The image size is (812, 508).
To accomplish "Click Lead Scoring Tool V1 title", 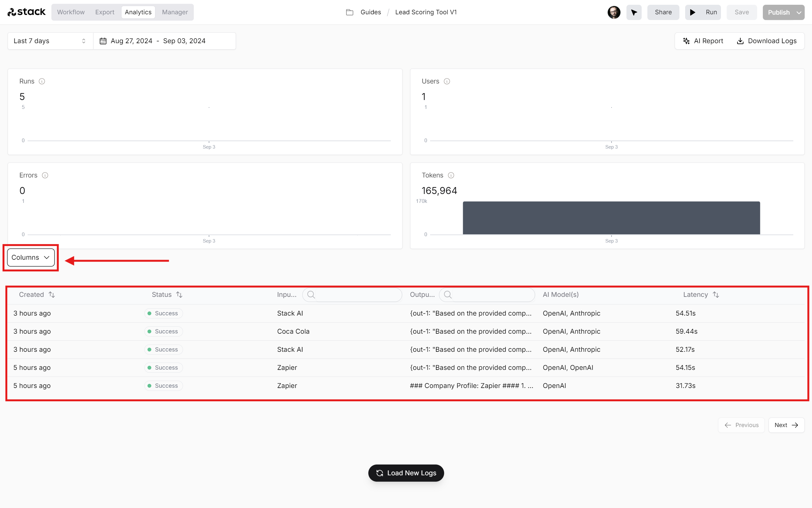I will pos(426,12).
